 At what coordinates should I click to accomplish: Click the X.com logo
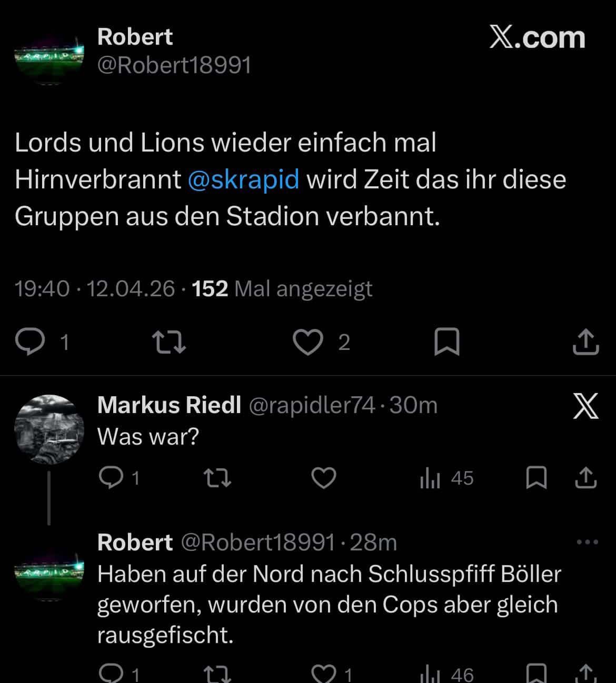point(537,38)
